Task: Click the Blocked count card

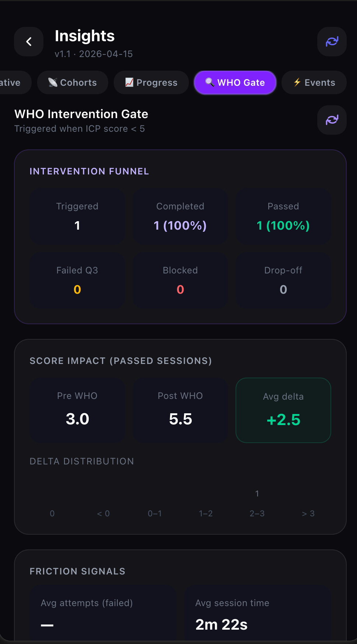Action: pyautogui.click(x=180, y=280)
